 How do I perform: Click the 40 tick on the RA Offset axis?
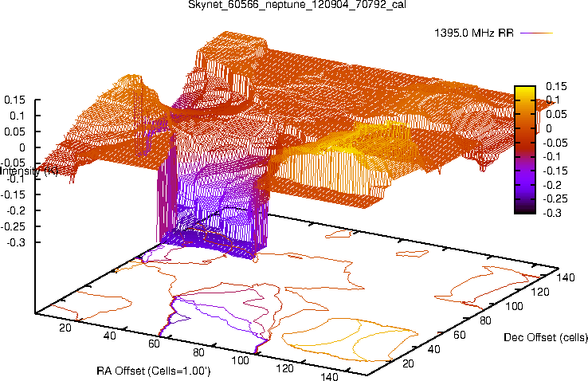109,336
